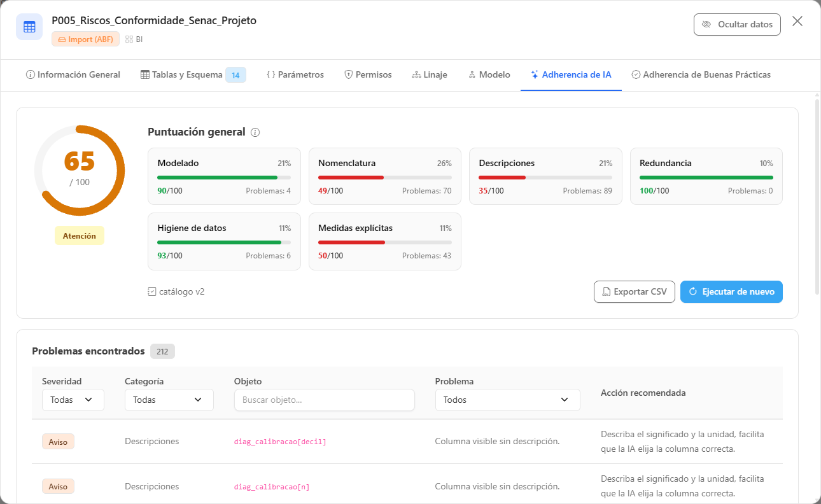This screenshot has height=504, width=821.
Task: Click the Medidas explícitas score card
Action: tap(385, 241)
